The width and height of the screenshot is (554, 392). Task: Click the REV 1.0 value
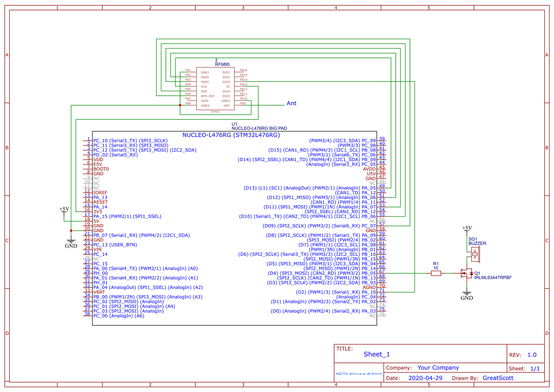(532, 355)
